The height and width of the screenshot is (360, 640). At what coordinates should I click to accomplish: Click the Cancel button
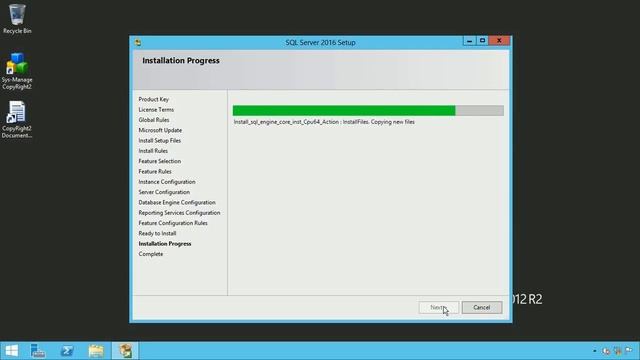[482, 307]
